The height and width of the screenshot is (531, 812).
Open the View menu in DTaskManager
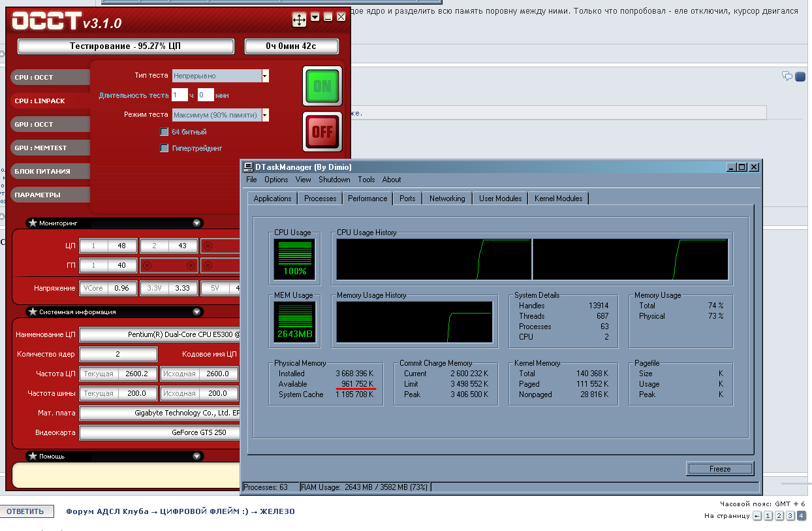(x=304, y=180)
